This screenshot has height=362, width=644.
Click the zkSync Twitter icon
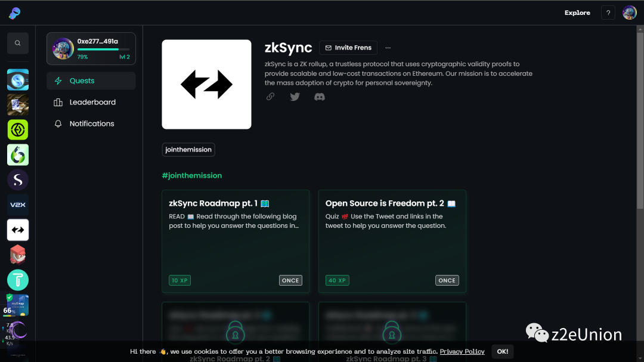[x=295, y=97]
